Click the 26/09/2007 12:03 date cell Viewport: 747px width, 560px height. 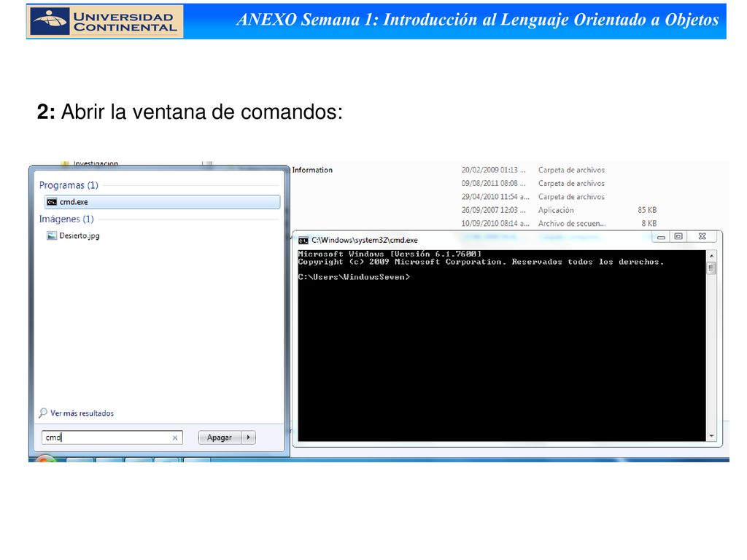pos(494,210)
